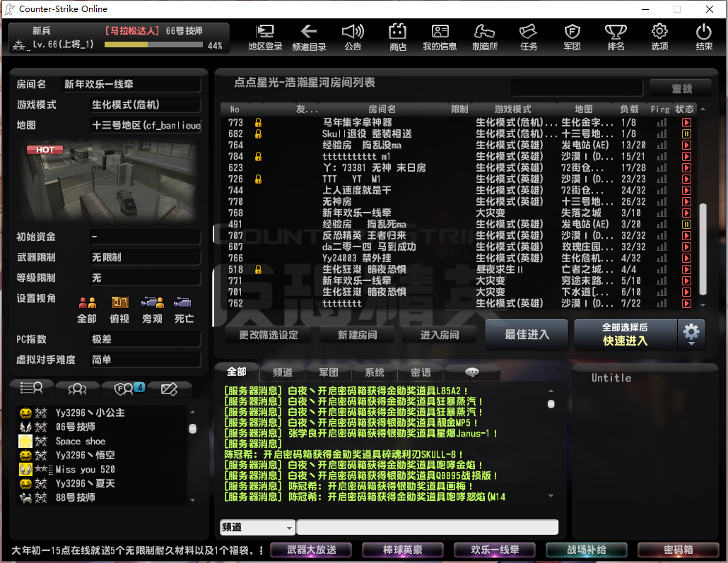Select the 俯视 overhead view icon
This screenshot has width=728, height=563.
point(119,309)
